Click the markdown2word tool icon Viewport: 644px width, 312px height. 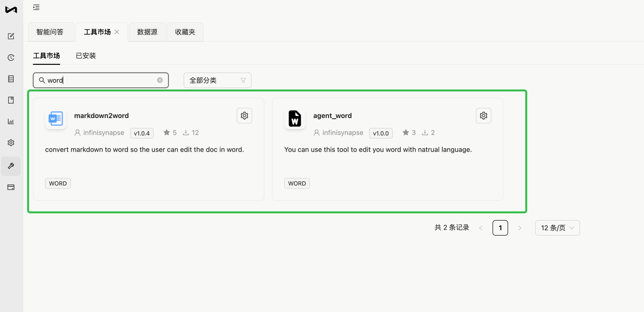tap(55, 119)
